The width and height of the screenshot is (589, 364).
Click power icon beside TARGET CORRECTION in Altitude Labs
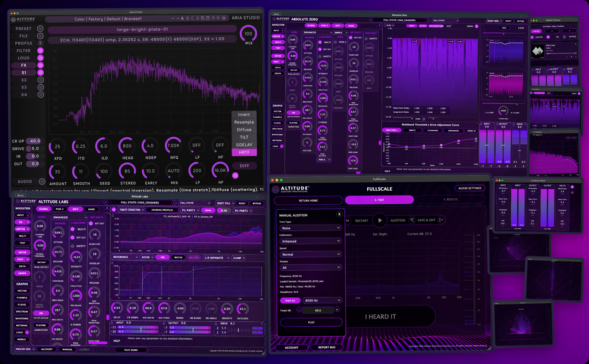click(114, 210)
